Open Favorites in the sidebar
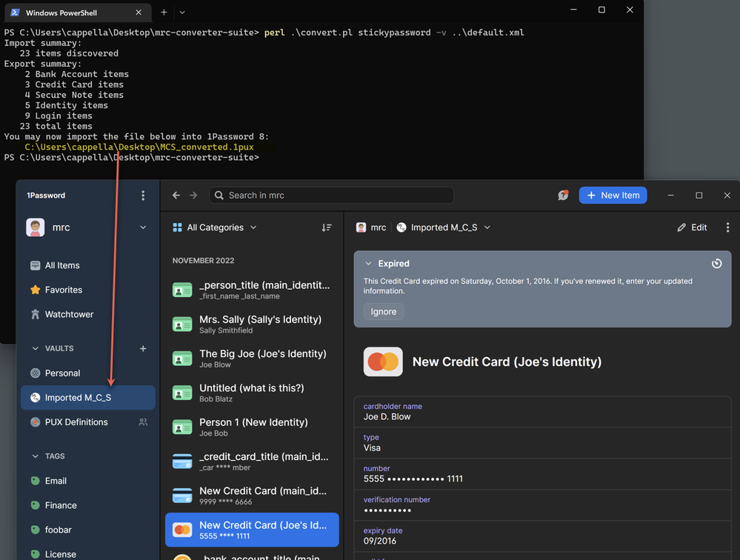 [88, 290]
